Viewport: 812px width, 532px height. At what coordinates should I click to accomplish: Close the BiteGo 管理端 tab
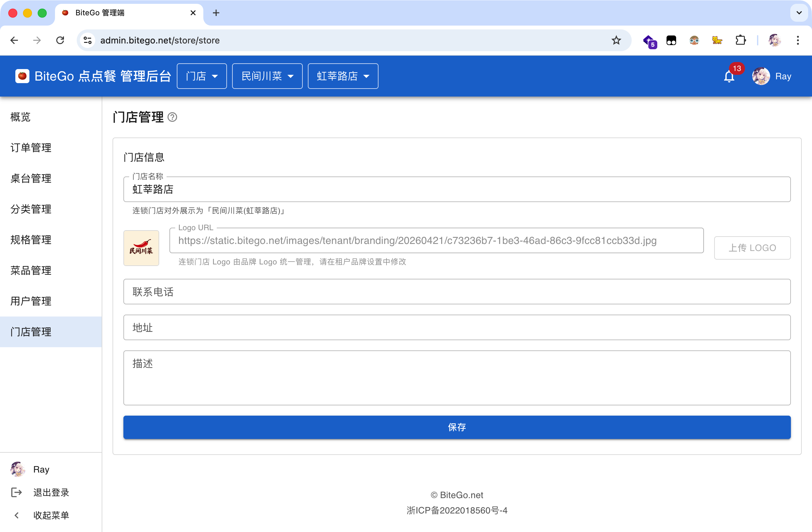click(x=193, y=13)
